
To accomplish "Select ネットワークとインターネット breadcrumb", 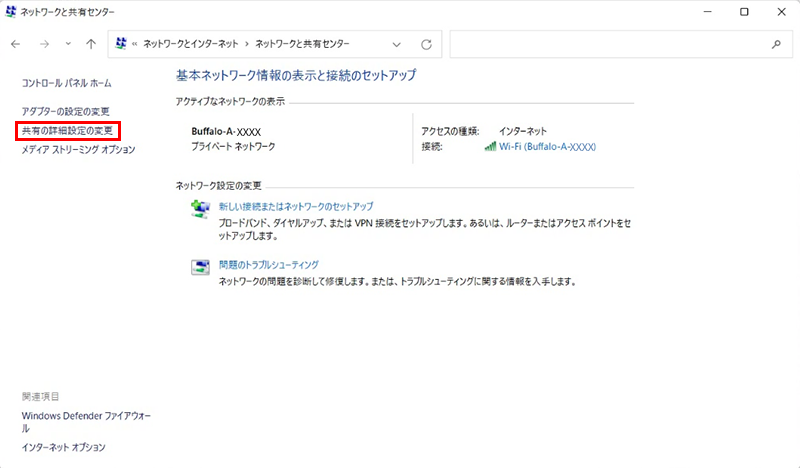I will [193, 45].
